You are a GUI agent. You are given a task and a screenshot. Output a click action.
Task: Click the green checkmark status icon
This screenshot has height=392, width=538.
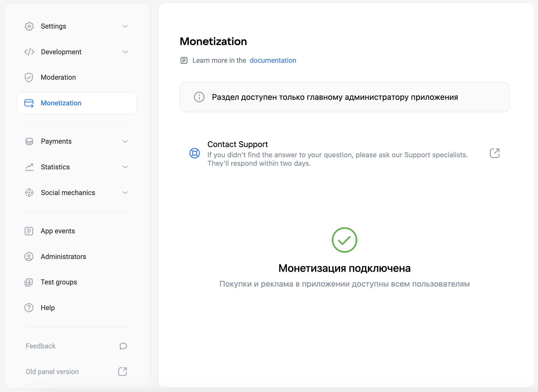click(x=344, y=240)
